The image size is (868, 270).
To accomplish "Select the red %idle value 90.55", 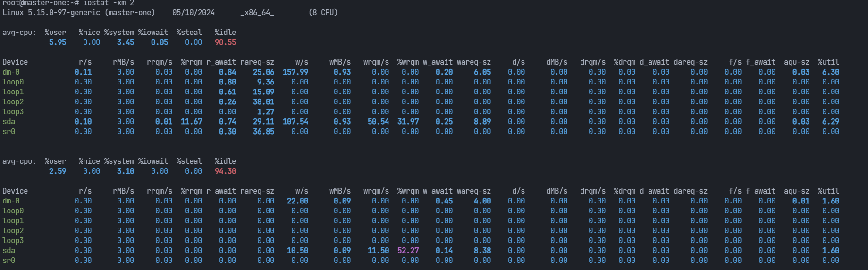I will [x=226, y=42].
